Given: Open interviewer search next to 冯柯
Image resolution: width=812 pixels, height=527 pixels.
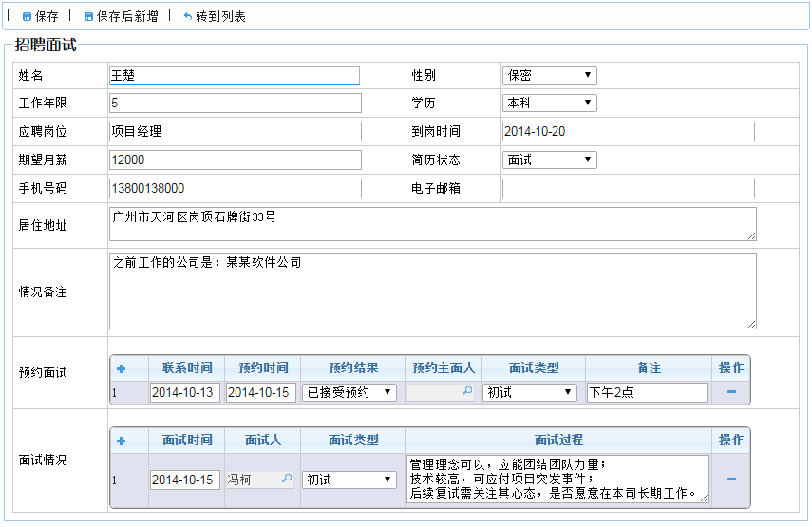Looking at the screenshot, I should coord(287,480).
